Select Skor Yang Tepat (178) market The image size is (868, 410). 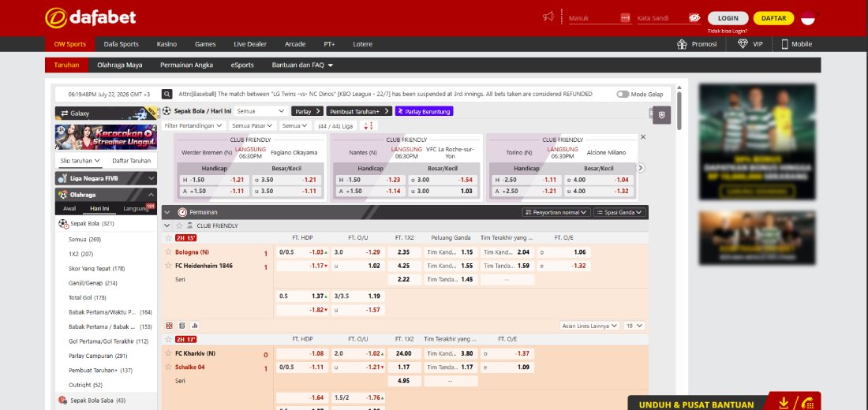pyautogui.click(x=96, y=268)
